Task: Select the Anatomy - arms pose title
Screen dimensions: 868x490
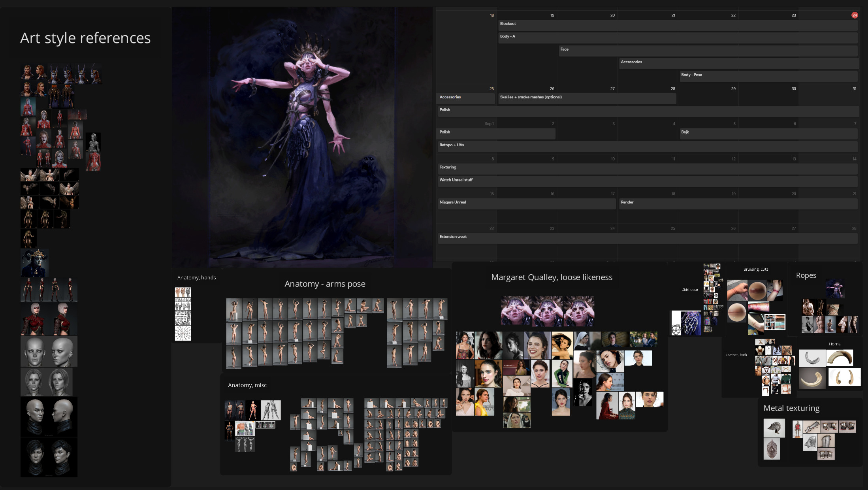Action: point(325,284)
